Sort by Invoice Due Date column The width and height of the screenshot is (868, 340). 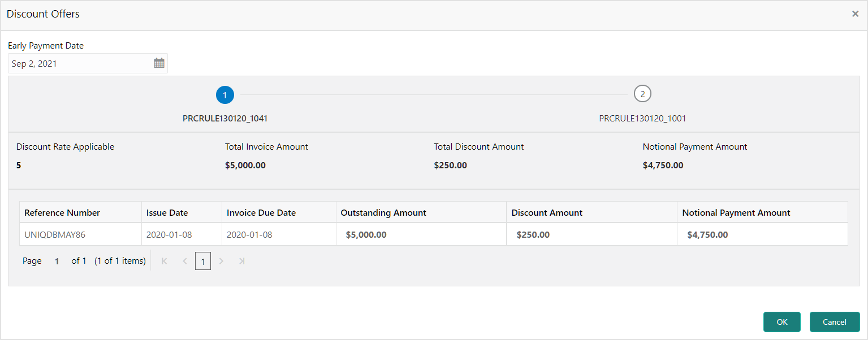pyautogui.click(x=261, y=213)
